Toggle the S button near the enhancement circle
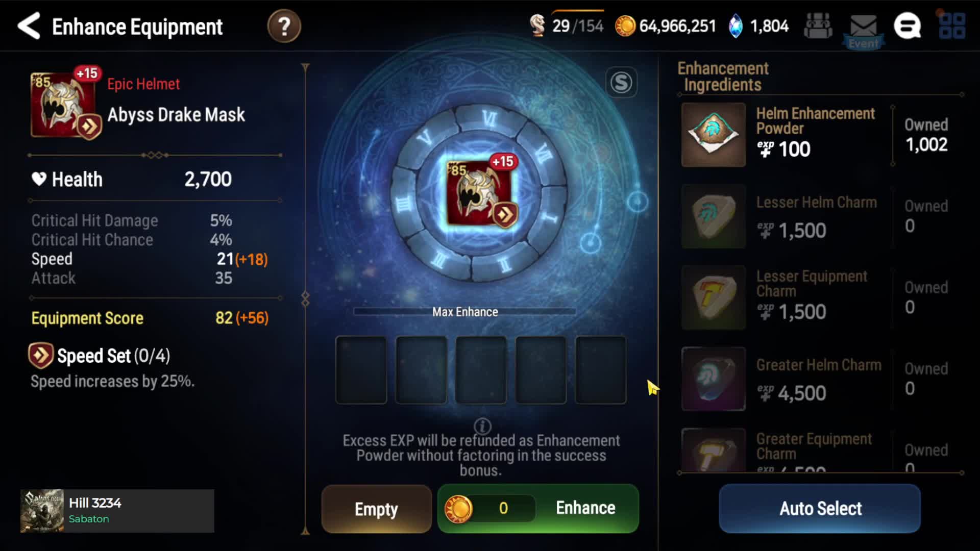The width and height of the screenshot is (980, 551). coord(621,82)
